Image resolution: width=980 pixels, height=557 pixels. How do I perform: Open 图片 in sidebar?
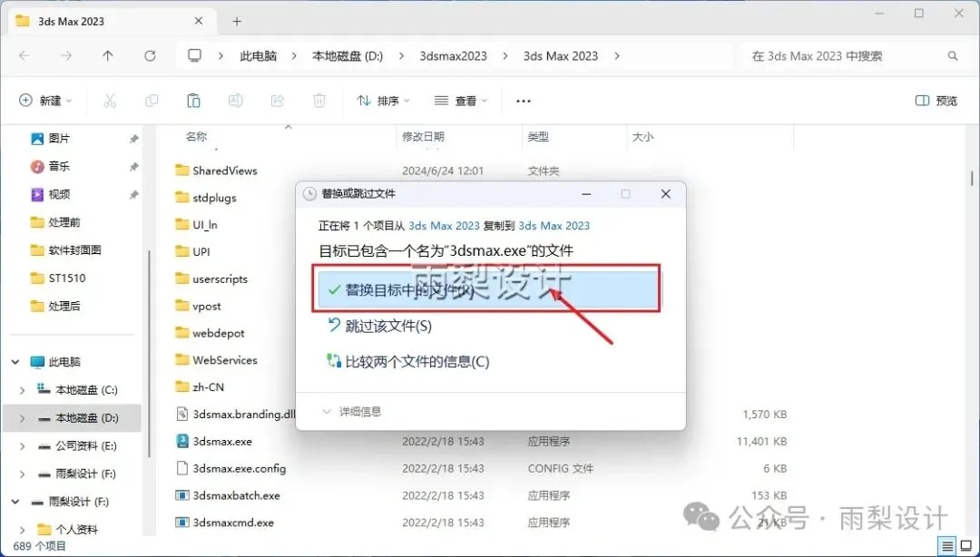[50, 139]
